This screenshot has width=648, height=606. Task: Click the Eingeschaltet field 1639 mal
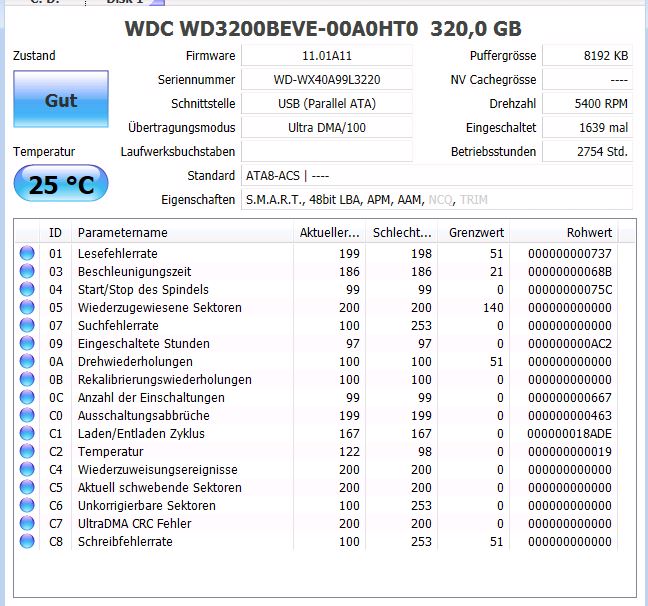(587, 128)
